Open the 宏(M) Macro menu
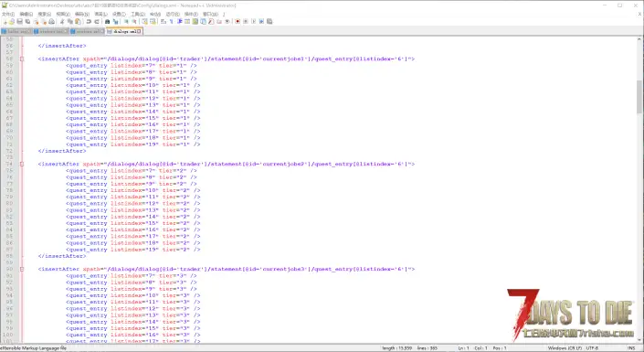 [x=155, y=14]
